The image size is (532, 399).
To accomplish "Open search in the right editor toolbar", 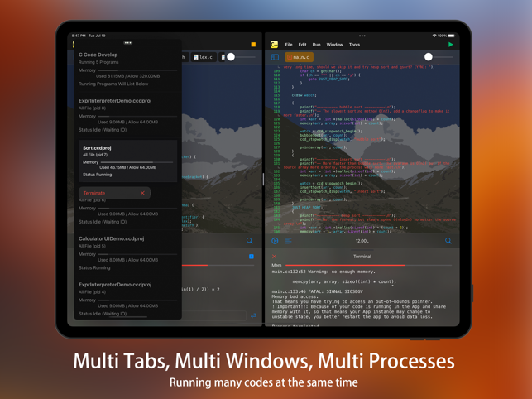I will pos(448,241).
